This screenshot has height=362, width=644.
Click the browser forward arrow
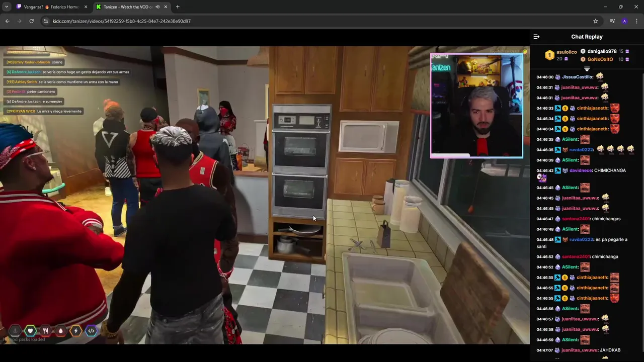pyautogui.click(x=19, y=21)
